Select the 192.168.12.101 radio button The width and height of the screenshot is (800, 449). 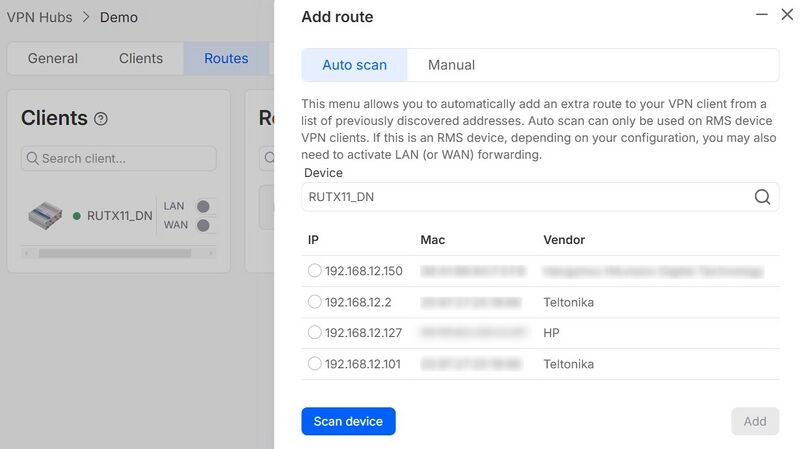[315, 364]
